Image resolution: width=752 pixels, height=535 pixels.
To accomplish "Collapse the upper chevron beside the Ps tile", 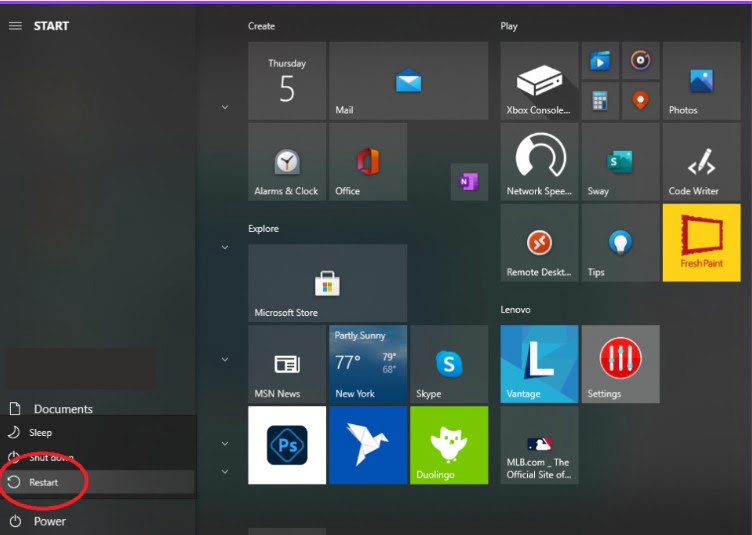I will pyautogui.click(x=224, y=443).
